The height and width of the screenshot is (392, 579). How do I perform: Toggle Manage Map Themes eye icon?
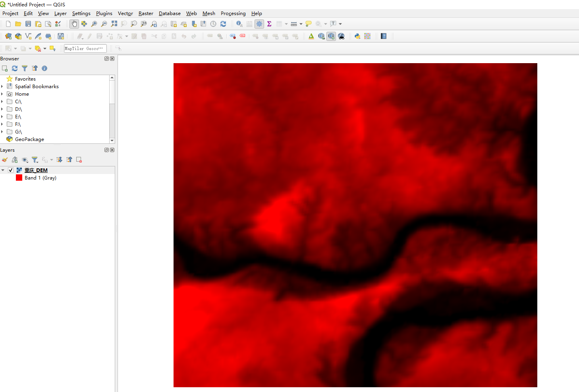[x=25, y=159]
